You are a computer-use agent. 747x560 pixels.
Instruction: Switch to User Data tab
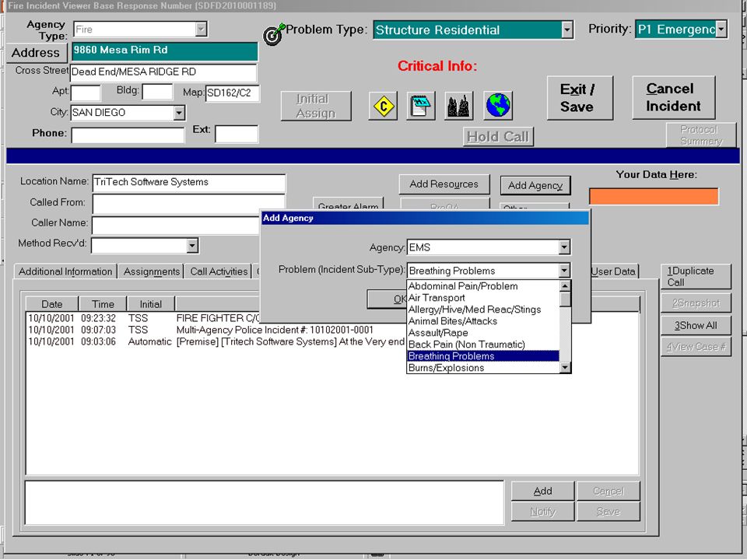(613, 271)
